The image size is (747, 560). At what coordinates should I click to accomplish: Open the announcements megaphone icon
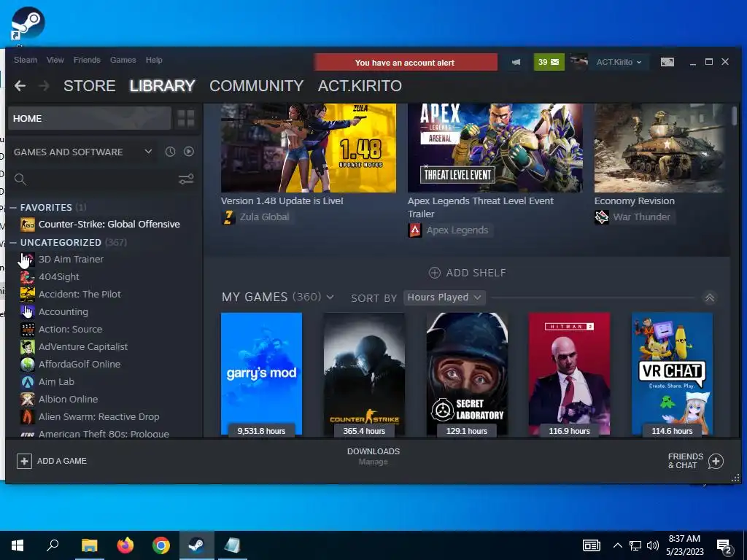516,63
